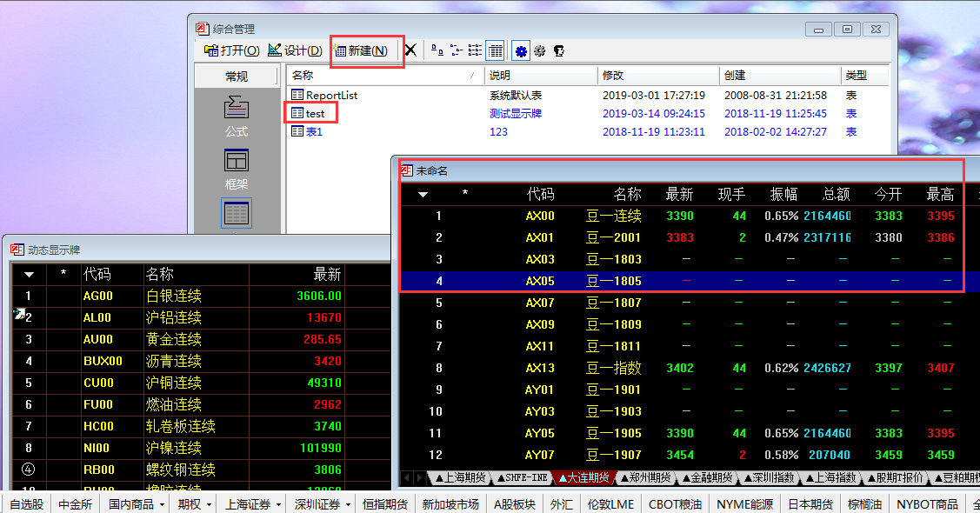Sort list by 修改 column header
Screen dimensions: 980x513
[x=657, y=76]
